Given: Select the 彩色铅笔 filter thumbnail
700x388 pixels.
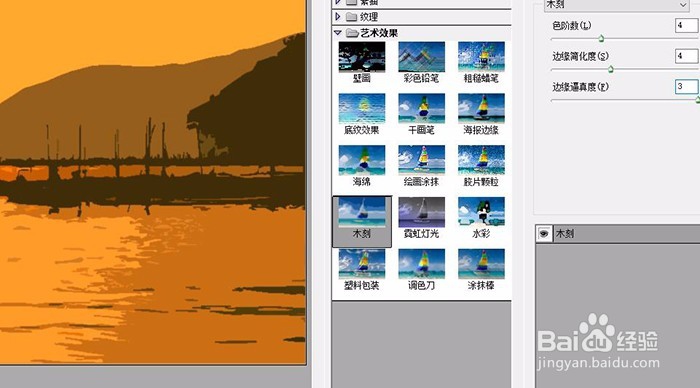Looking at the screenshot, I should coord(421,57).
